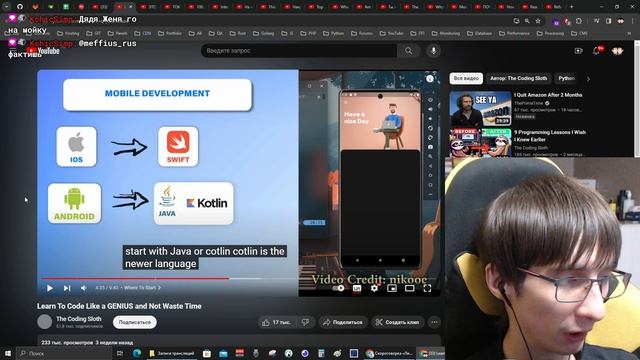
Task: Focus the YouTube search field
Action: (x=299, y=51)
